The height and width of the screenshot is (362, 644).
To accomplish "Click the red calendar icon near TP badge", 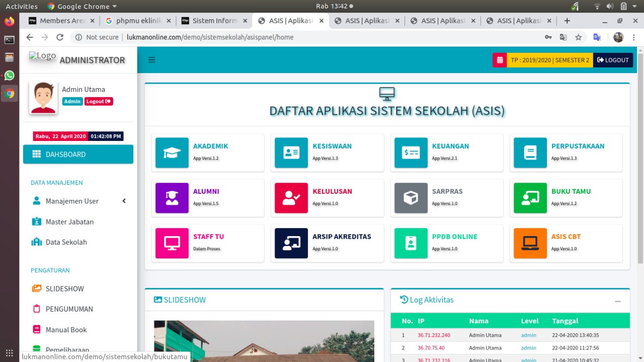I will point(499,59).
